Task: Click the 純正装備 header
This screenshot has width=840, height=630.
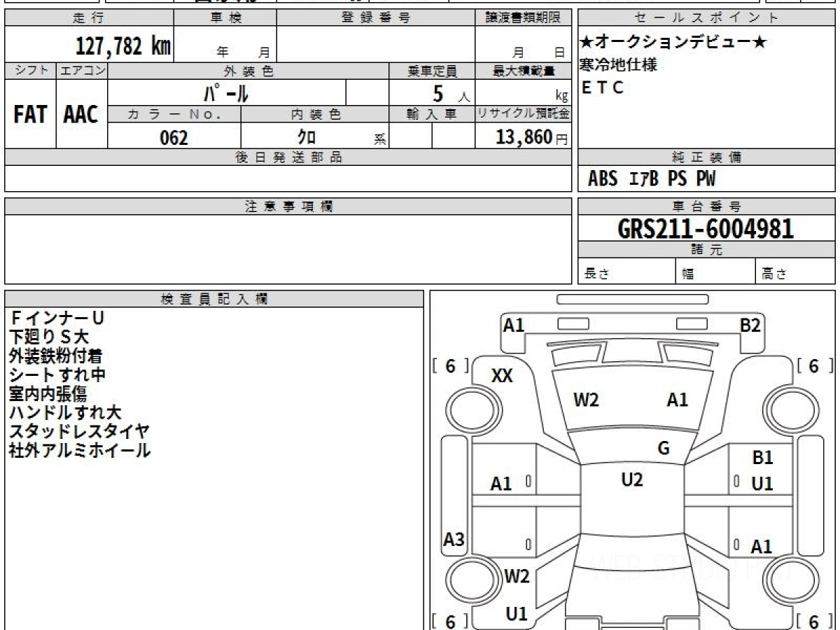Action: coord(707,157)
